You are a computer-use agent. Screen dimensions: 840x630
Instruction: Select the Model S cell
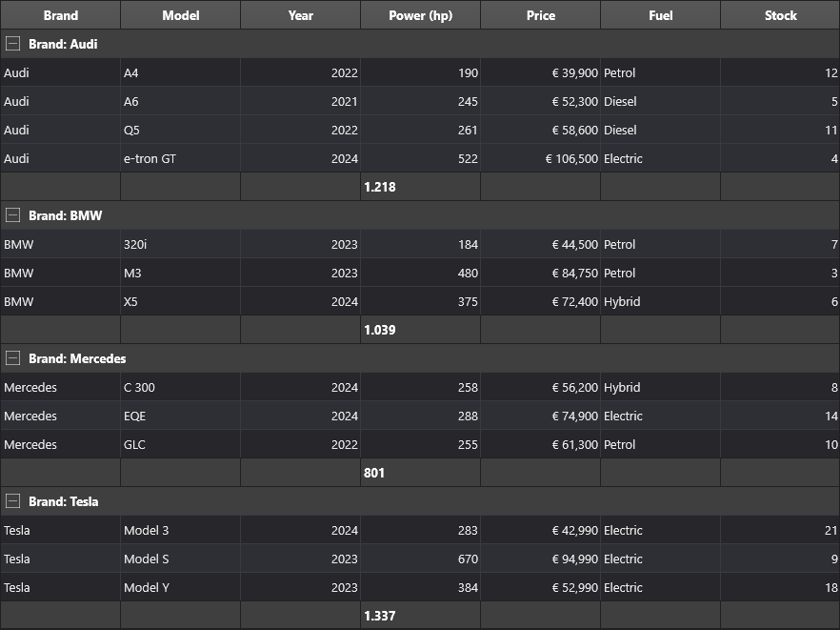(181, 559)
